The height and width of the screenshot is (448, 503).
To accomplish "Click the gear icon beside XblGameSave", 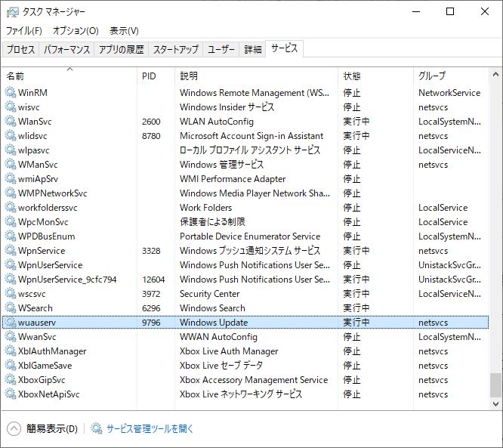I will pyautogui.click(x=11, y=365).
